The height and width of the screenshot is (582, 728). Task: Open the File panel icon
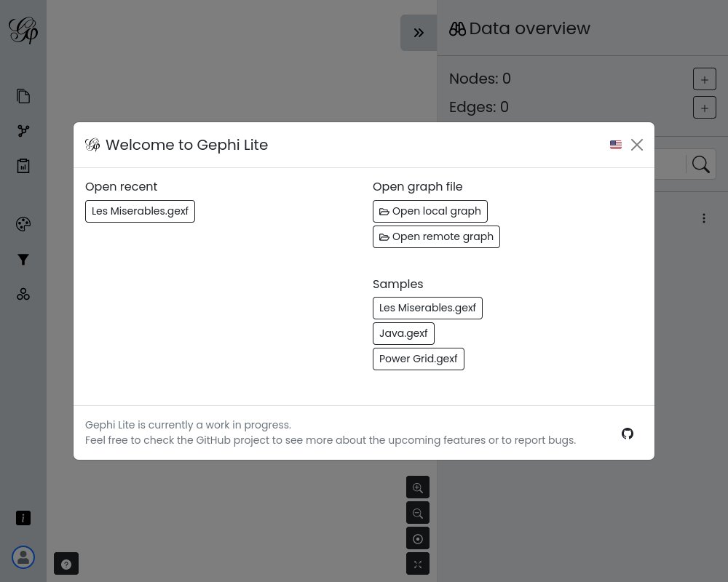pos(23,96)
